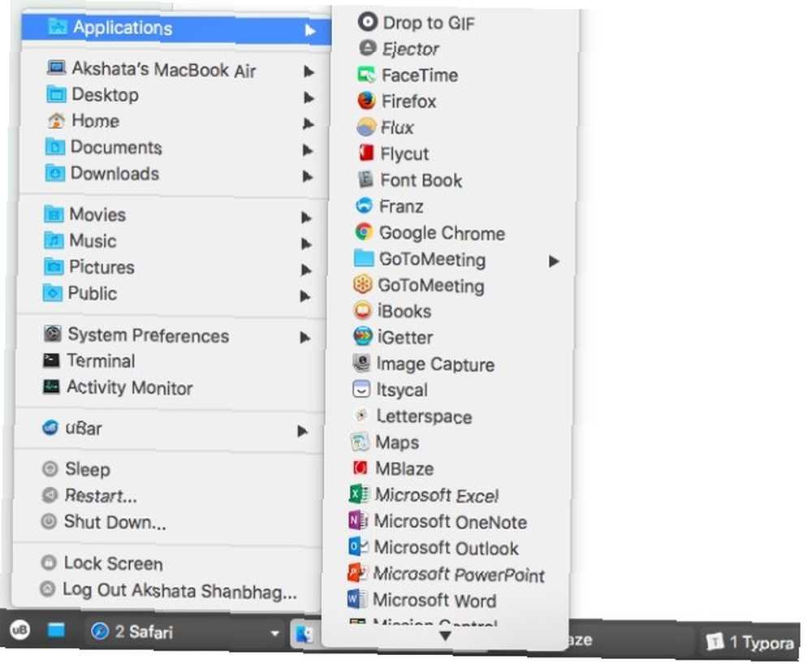Click the blue Microsoft Word icon
Viewport: 812px width, 664px height.
click(356, 599)
